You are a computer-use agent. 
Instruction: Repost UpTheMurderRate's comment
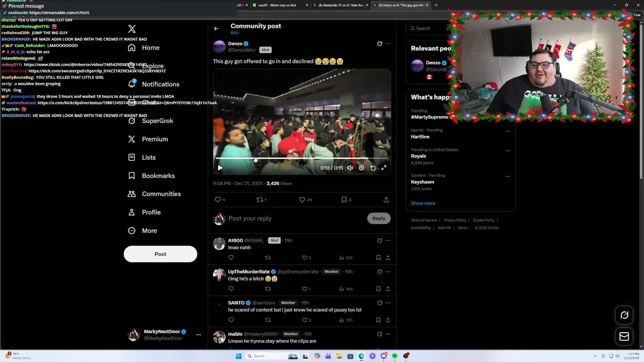268,289
